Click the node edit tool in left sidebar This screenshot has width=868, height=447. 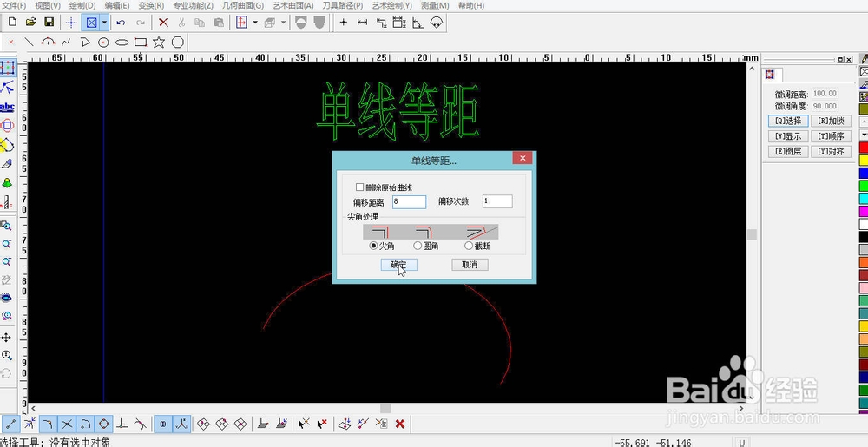pyautogui.click(x=7, y=87)
